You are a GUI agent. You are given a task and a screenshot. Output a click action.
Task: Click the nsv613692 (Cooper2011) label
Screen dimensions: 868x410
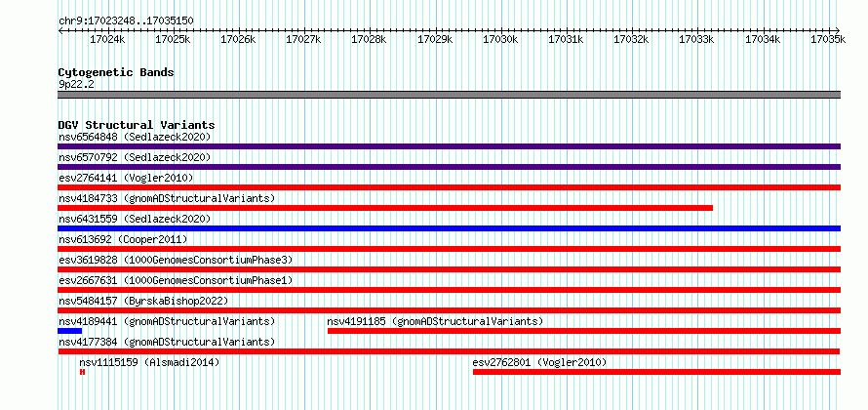tap(124, 239)
